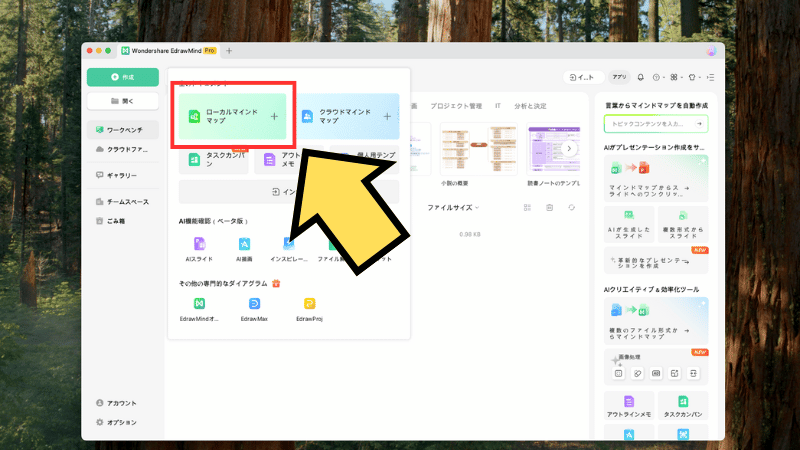Click the list menu icon at the toolbar's right end
Viewport: 800px width, 450px height.
coord(711,77)
